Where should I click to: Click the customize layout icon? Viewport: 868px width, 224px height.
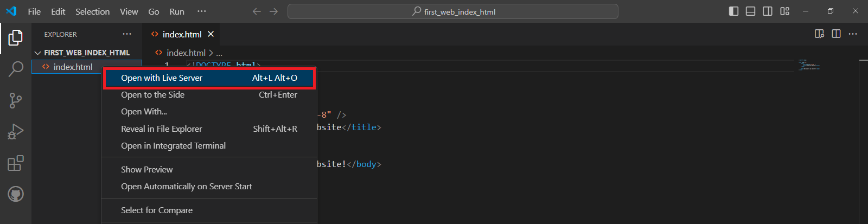[784, 11]
